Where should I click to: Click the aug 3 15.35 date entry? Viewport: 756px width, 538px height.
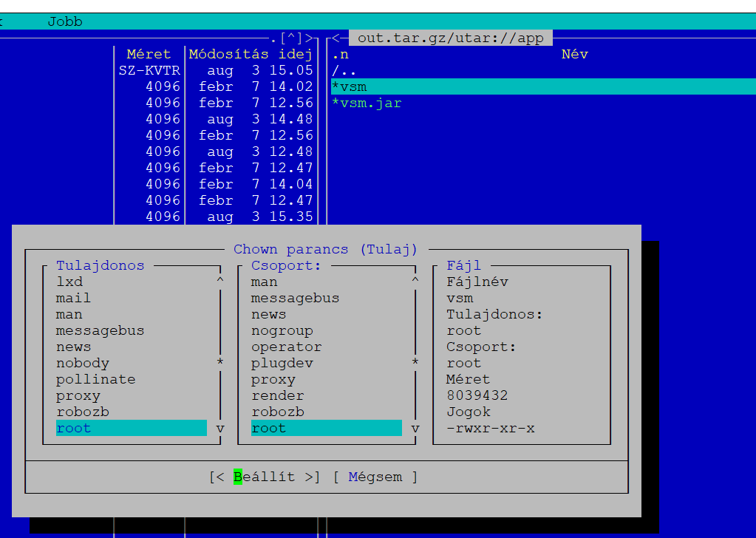click(x=260, y=217)
